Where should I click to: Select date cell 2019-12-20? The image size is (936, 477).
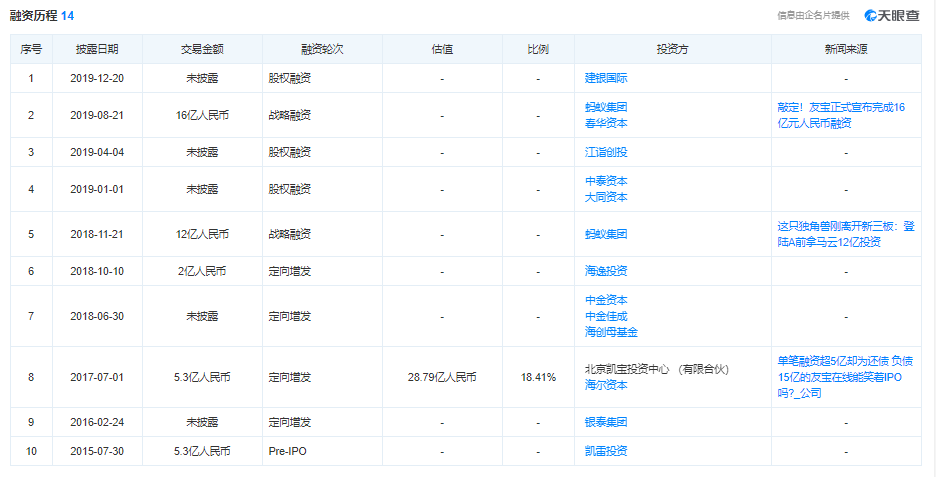(97, 78)
